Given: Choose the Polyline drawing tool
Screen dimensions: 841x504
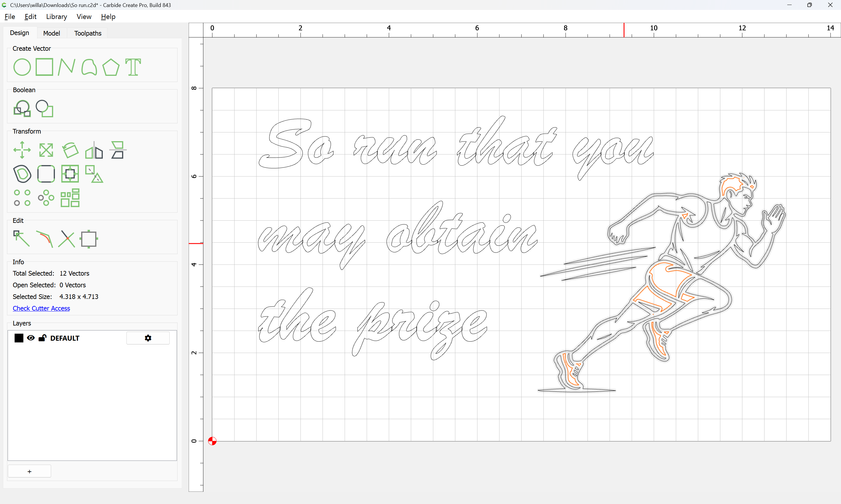Looking at the screenshot, I should click(66, 67).
